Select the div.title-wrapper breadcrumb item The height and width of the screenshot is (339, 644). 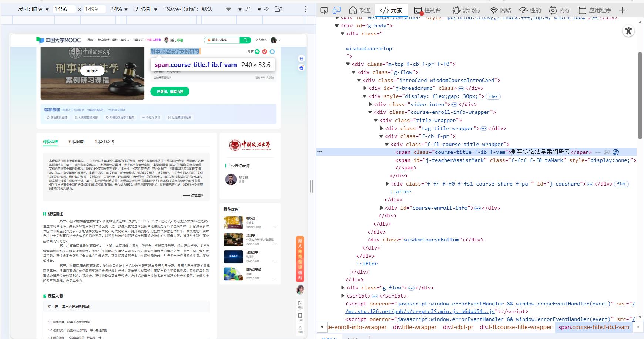point(415,327)
